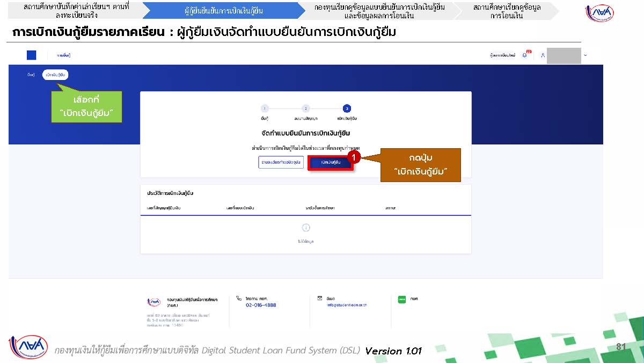Expand the account dropdown chevron
644x363 pixels.
pos(585,55)
